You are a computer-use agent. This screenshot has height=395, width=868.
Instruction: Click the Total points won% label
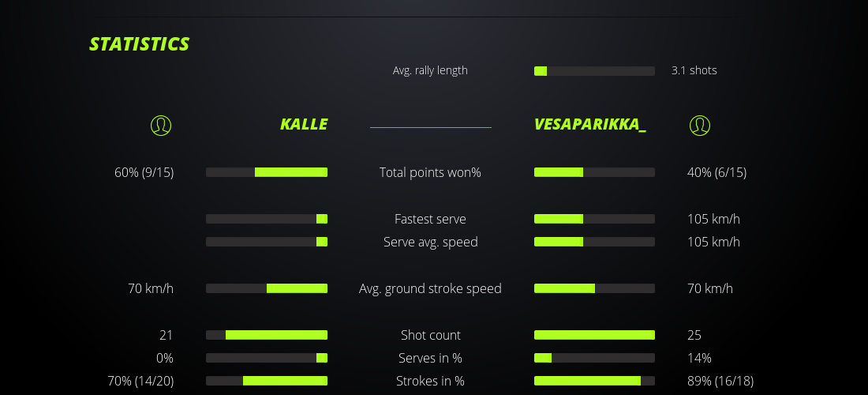[430, 172]
